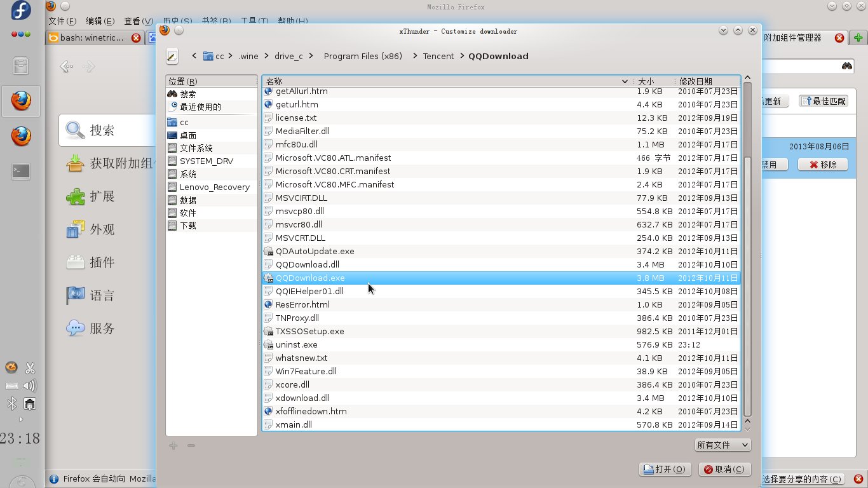The image size is (868, 488).
Task: Click 选择要分享的内容 button
Action: pyautogui.click(x=803, y=479)
